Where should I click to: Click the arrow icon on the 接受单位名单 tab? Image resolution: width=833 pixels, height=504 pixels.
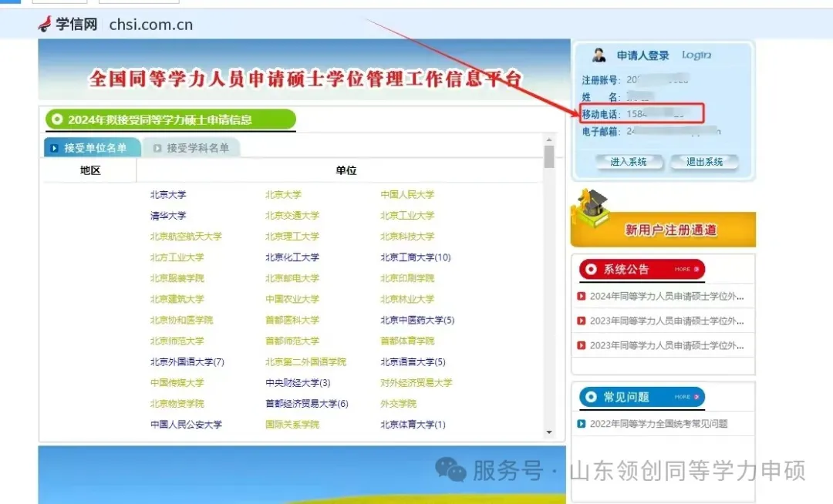(55, 147)
